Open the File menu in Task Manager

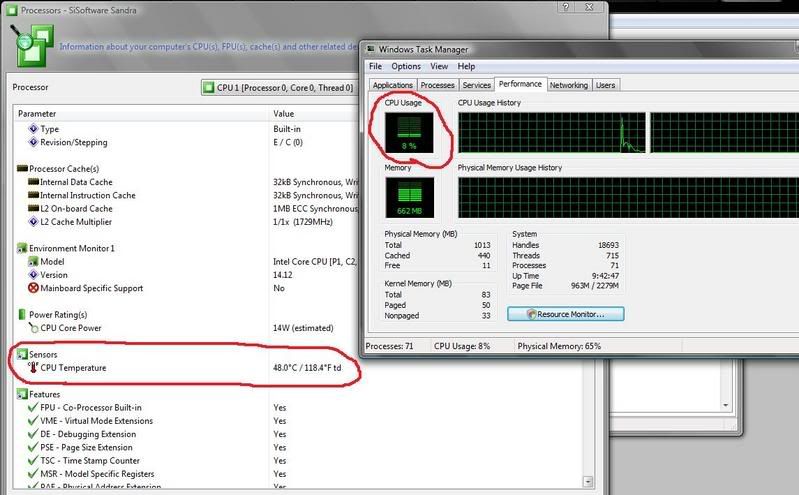[376, 66]
